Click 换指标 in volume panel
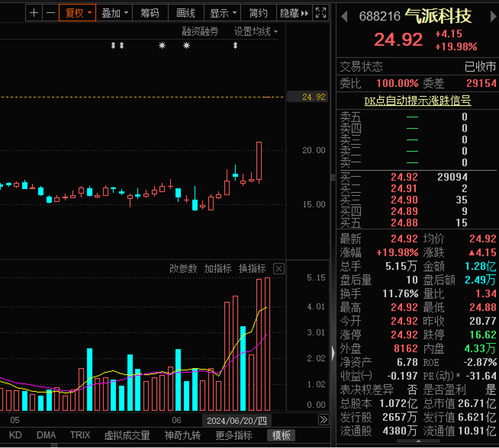The image size is (499, 448). click(252, 268)
